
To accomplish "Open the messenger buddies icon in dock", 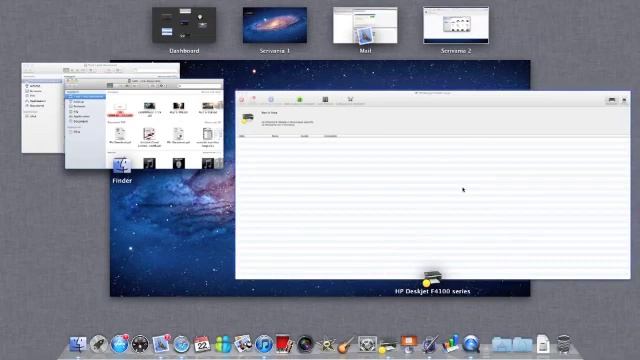I will click(x=223, y=344).
